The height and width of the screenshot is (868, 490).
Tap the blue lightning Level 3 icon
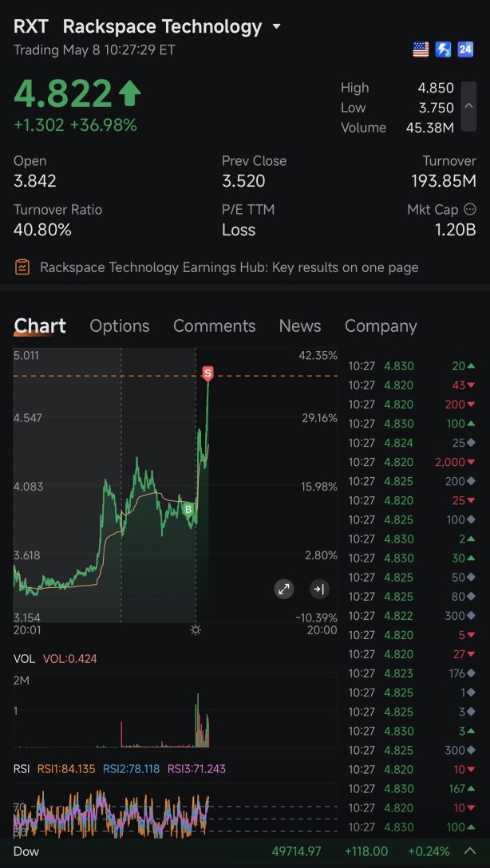point(443,49)
